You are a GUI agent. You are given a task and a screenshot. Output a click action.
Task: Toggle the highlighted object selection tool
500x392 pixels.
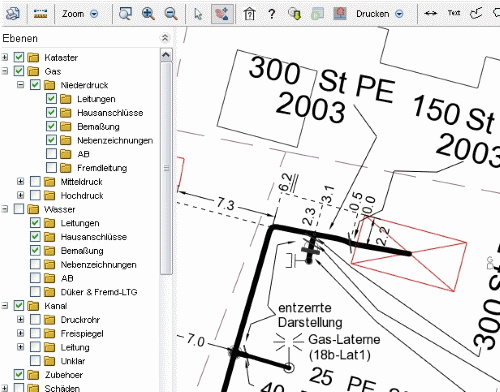pyautogui.click(x=222, y=14)
